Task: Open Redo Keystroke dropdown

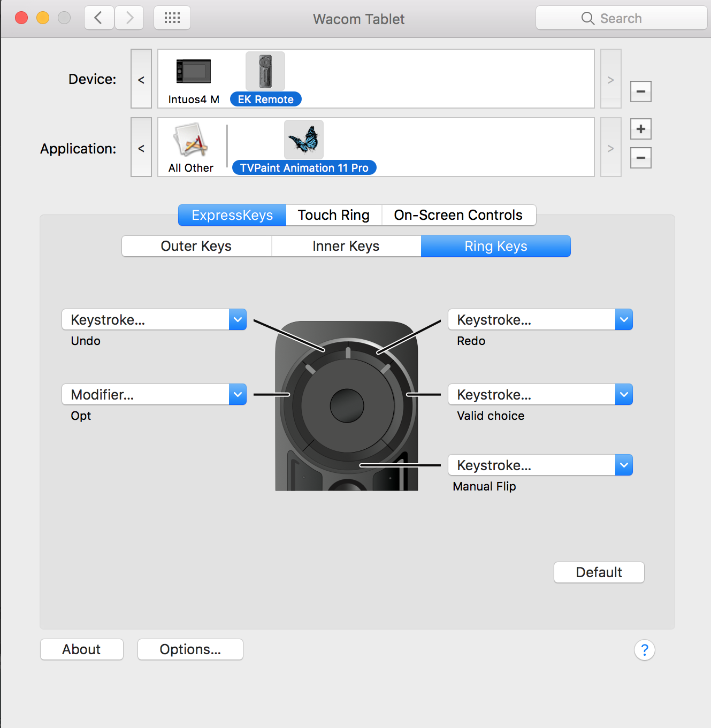Action: tap(540, 319)
